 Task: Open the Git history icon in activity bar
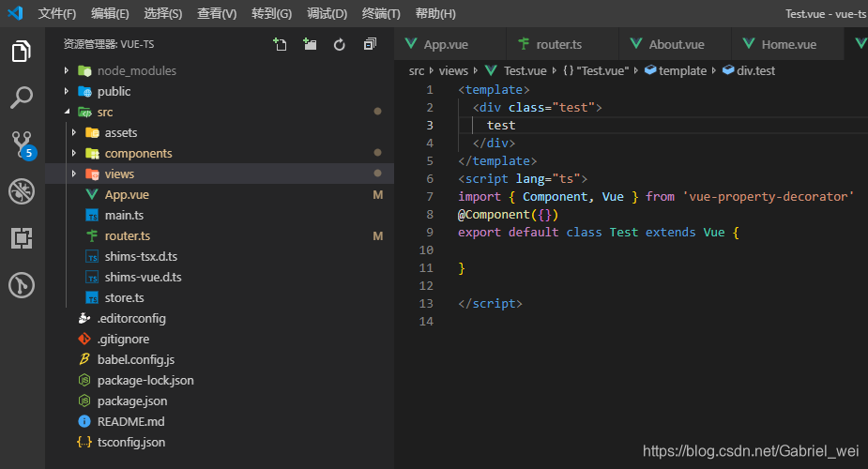coord(22,285)
